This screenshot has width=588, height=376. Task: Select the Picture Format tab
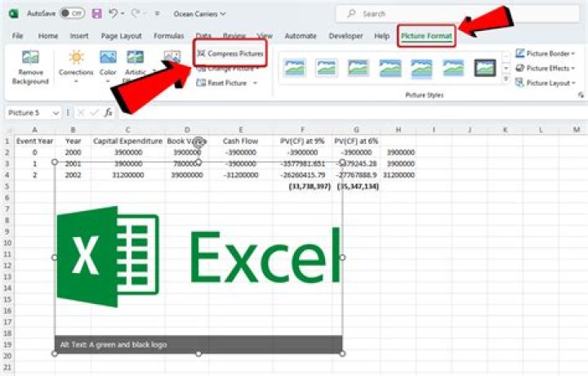426,36
